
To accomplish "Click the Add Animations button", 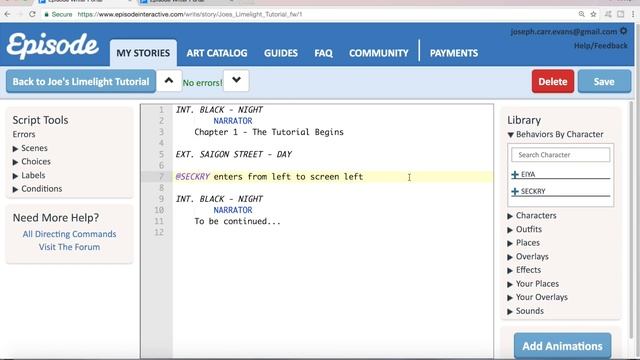I will (562, 346).
